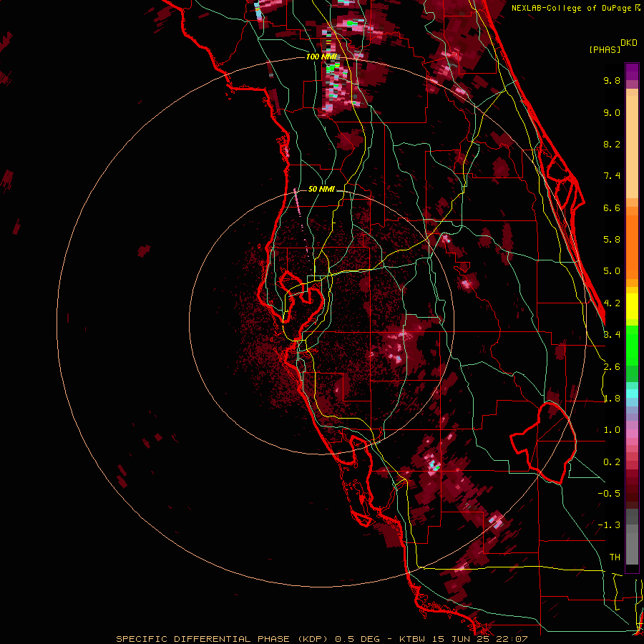Image resolution: width=644 pixels, height=644 pixels.
Task: Click the bright green band on the scale
Action: (x=632, y=347)
